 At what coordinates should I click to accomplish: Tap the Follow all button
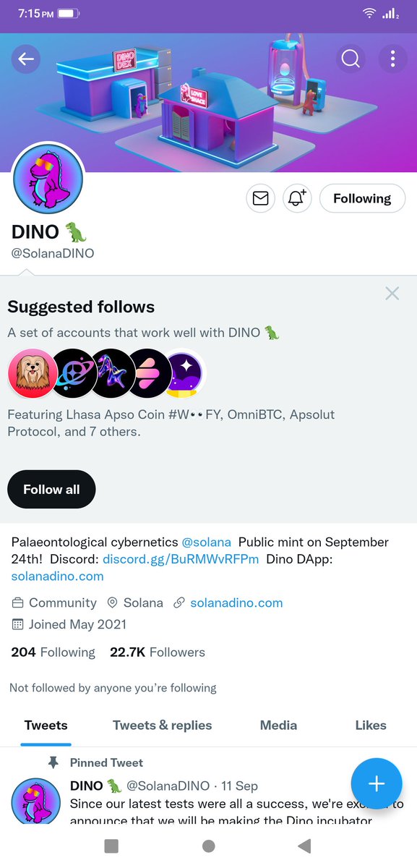(x=51, y=490)
